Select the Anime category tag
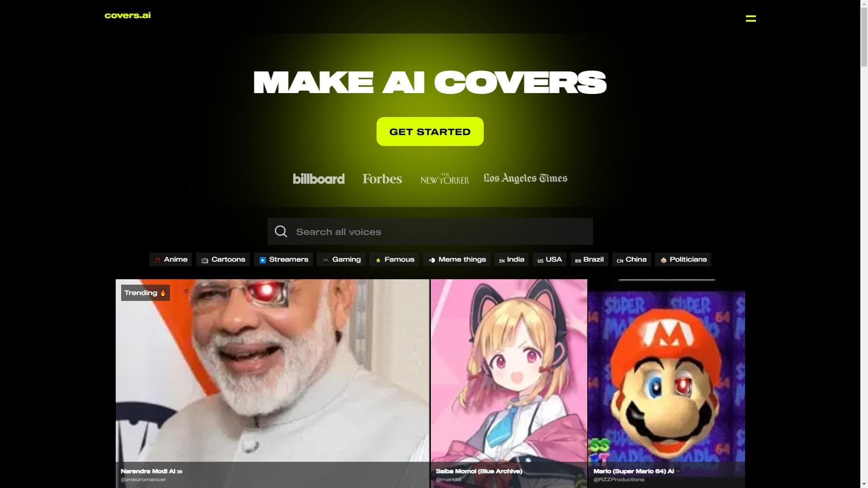The height and width of the screenshot is (488, 868). (170, 259)
